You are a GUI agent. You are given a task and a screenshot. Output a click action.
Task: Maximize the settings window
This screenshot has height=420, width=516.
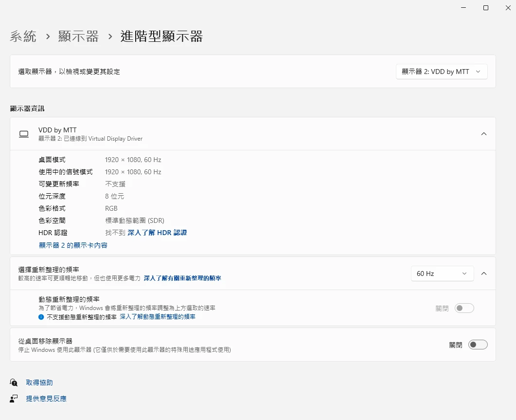point(485,8)
